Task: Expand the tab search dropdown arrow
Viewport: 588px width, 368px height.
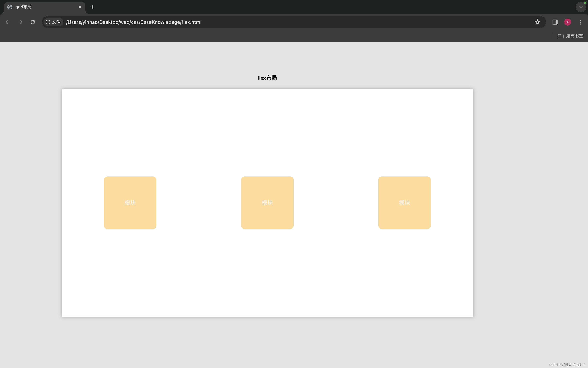Action: tap(581, 7)
